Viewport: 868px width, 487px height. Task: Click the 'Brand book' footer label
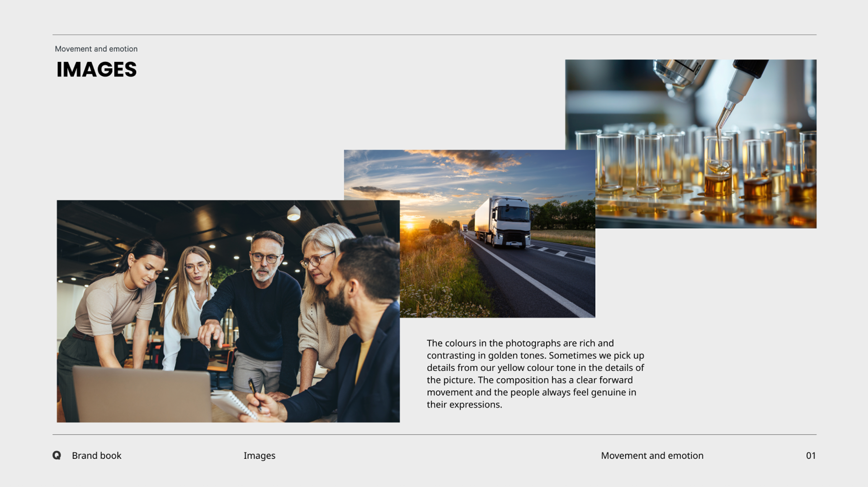tap(97, 455)
